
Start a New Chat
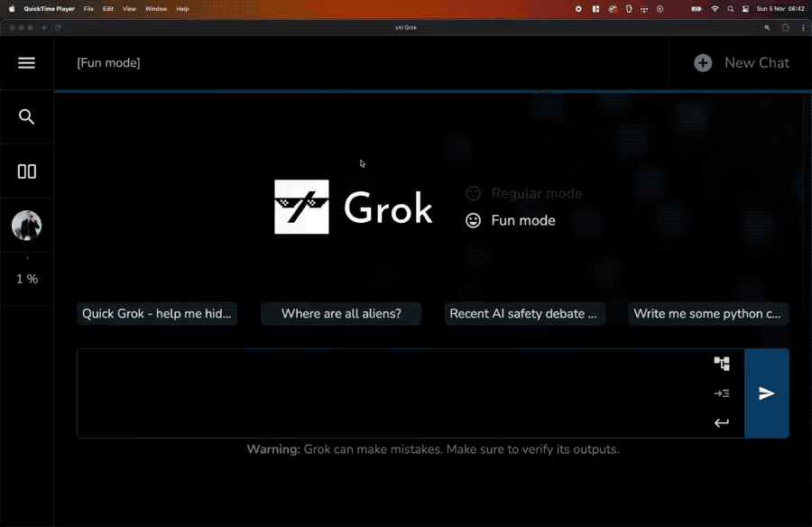point(757,63)
